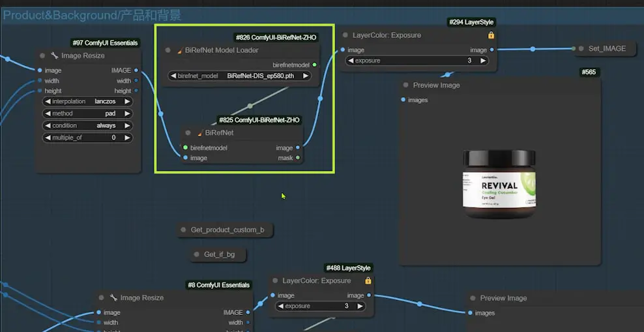
Task: Click the Get_if_bg node
Action: 218,255
